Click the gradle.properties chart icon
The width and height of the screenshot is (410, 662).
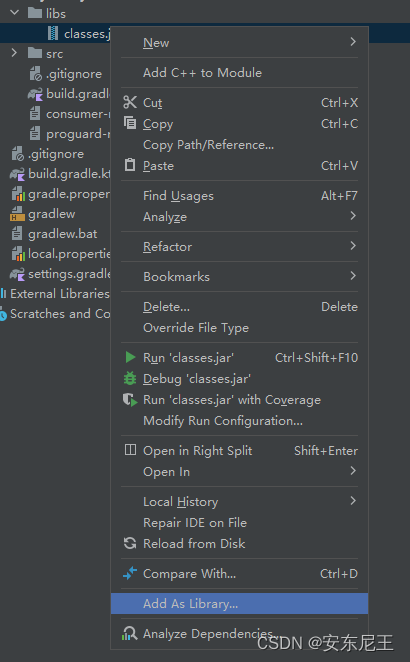click(18, 194)
